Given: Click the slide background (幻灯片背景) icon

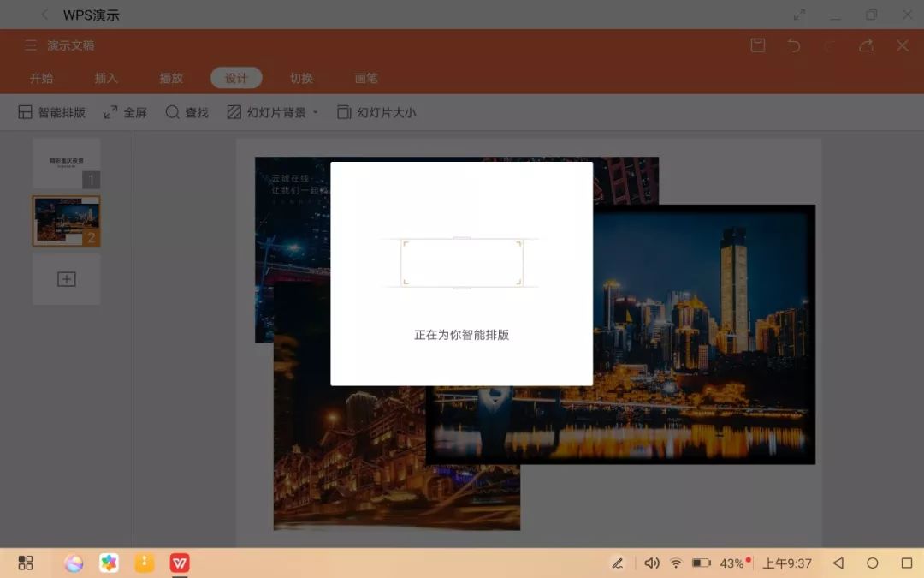Looking at the screenshot, I should 265,111.
